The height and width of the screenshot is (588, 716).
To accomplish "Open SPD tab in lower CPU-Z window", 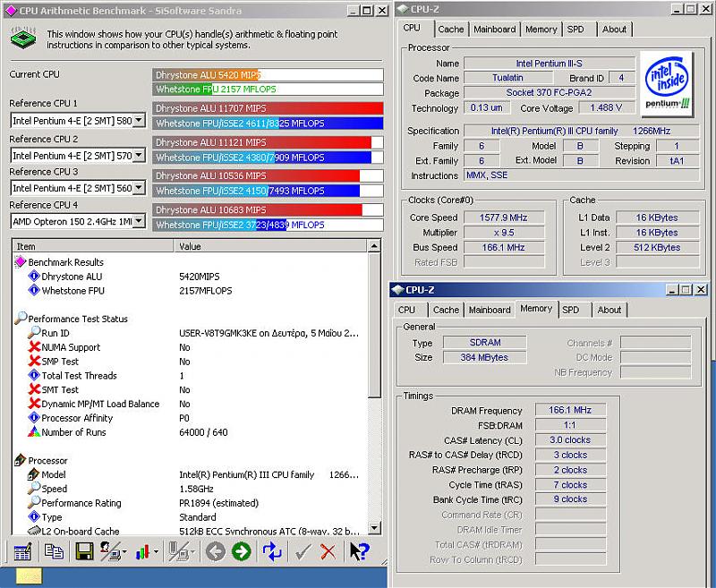I will click(x=571, y=310).
